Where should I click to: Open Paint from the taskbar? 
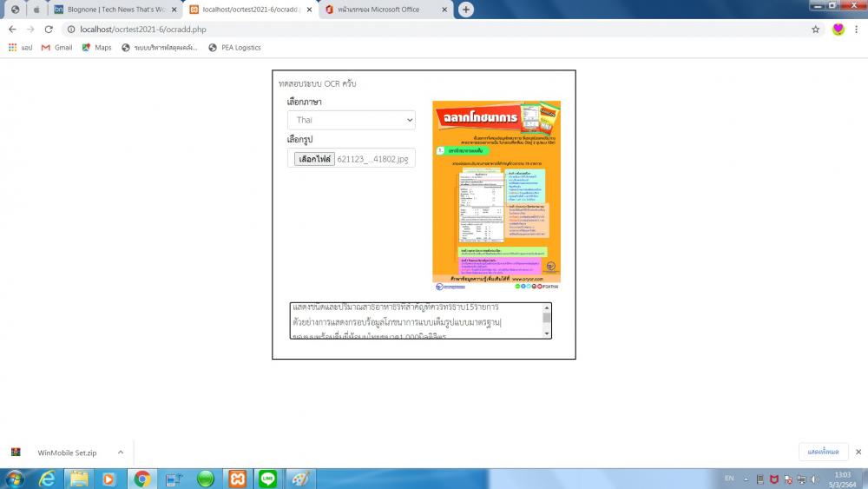300,479
